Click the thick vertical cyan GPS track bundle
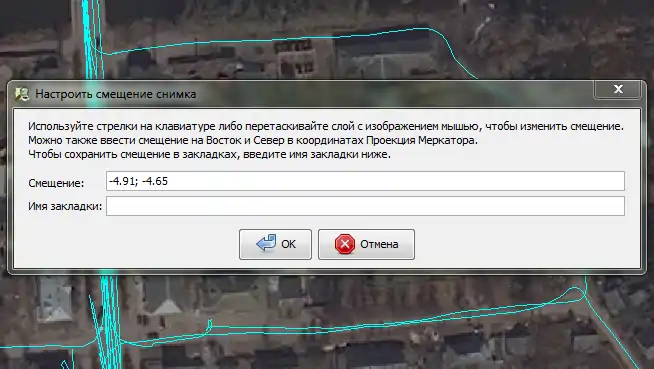The height and width of the screenshot is (369, 654). click(x=93, y=40)
